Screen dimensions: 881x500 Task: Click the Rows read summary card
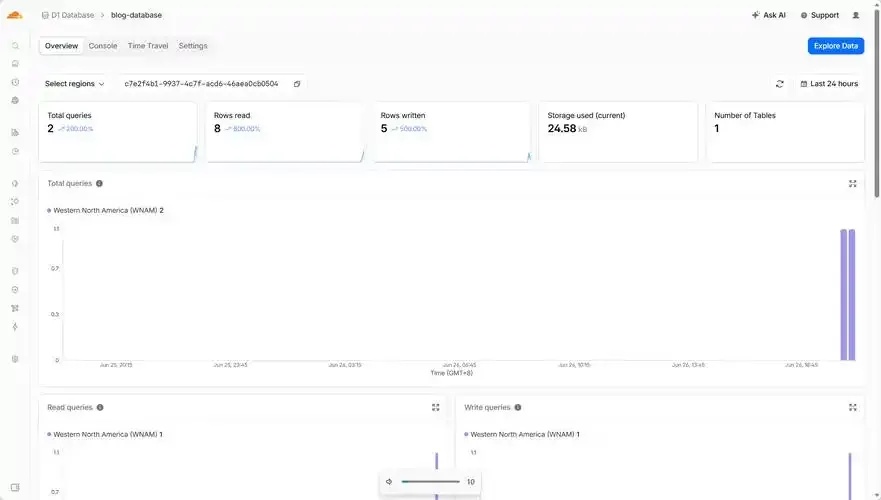point(284,132)
